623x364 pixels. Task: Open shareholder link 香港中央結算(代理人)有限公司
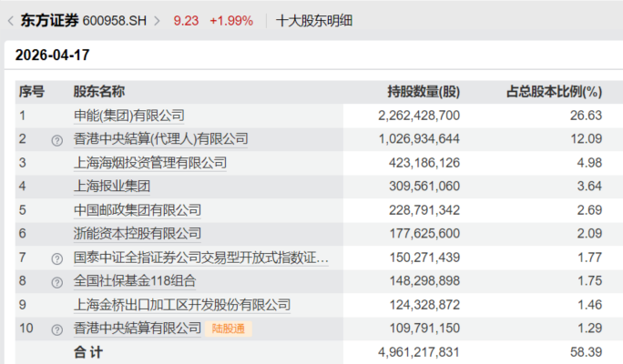[161, 139]
